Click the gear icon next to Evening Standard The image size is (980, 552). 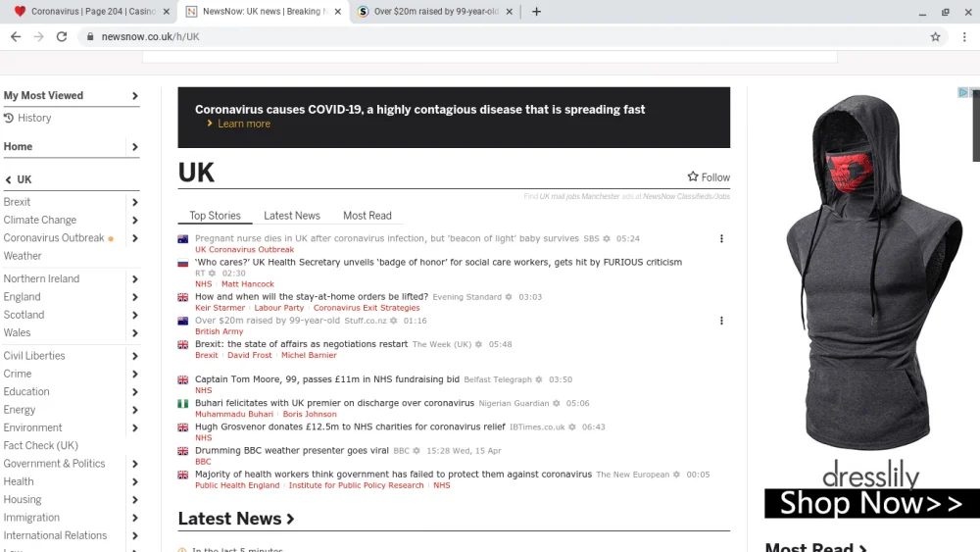coord(509,297)
